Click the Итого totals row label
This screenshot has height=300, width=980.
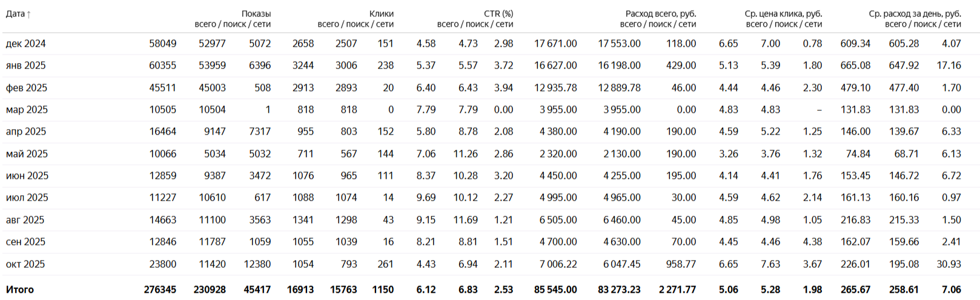click(19, 290)
